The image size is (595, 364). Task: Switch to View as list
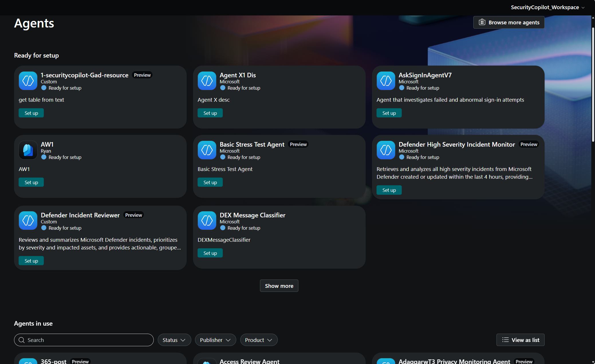(521, 340)
